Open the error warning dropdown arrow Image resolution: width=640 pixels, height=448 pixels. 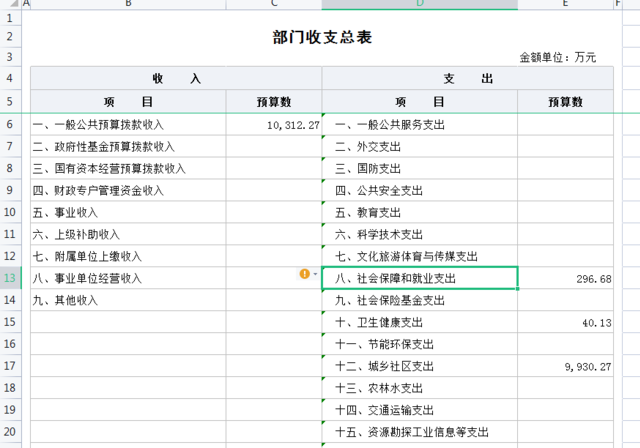(x=315, y=274)
